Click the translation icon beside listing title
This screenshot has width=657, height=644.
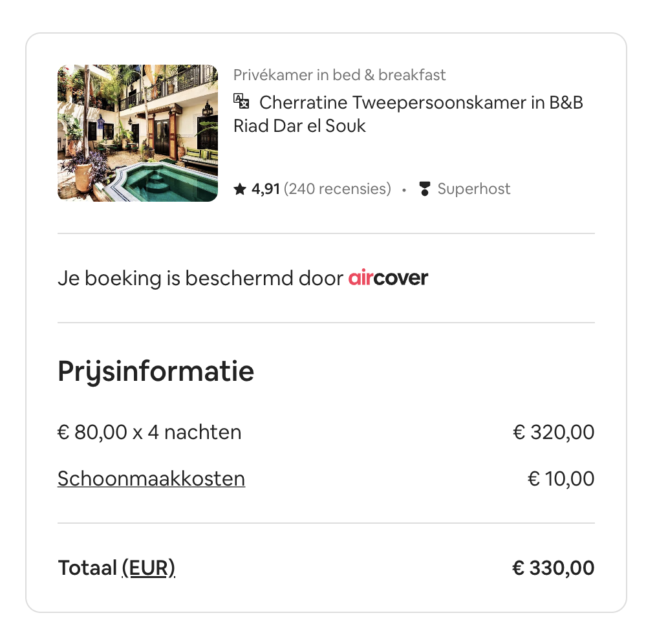click(x=241, y=102)
